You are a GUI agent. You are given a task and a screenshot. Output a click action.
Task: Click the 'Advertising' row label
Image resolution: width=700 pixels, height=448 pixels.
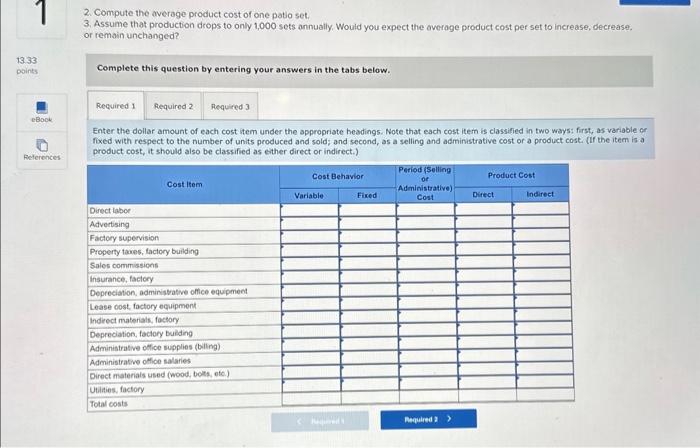click(x=109, y=224)
